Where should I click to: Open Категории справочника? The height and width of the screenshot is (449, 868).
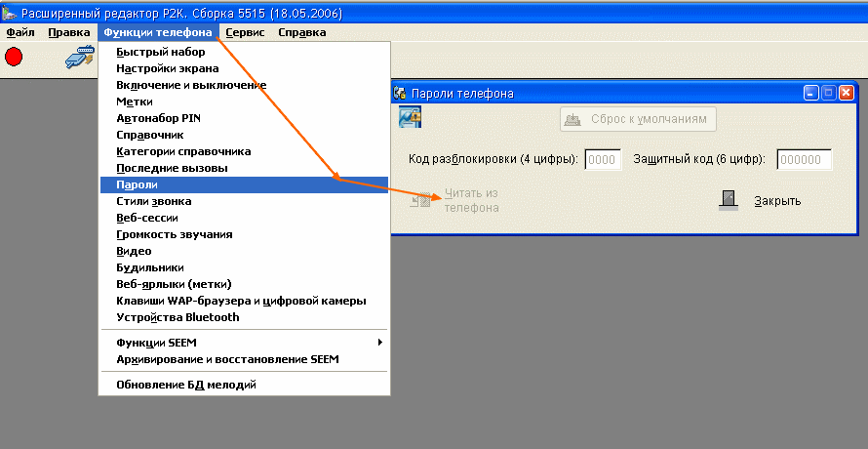(244, 151)
